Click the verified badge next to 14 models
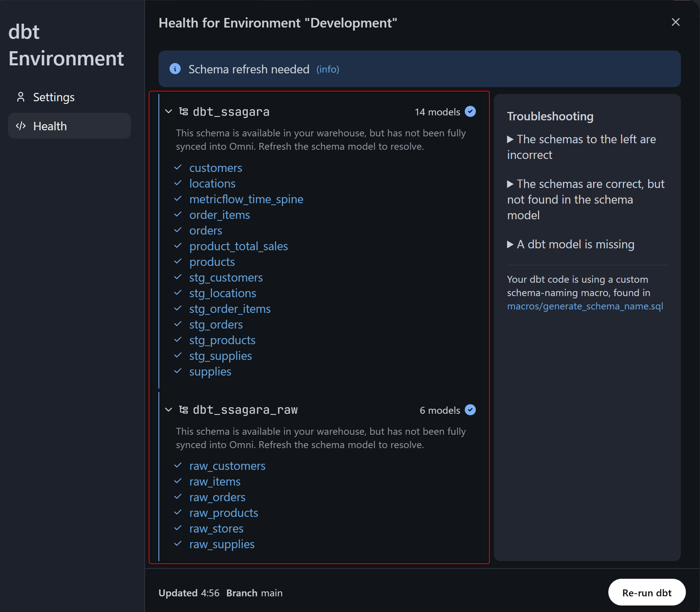Image resolution: width=700 pixels, height=612 pixels. pyautogui.click(x=470, y=112)
